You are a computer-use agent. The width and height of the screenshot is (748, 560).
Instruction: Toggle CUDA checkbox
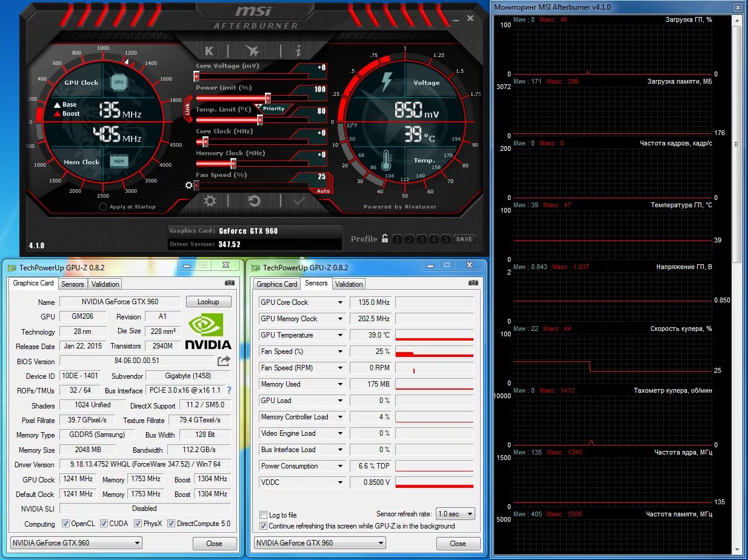click(104, 524)
